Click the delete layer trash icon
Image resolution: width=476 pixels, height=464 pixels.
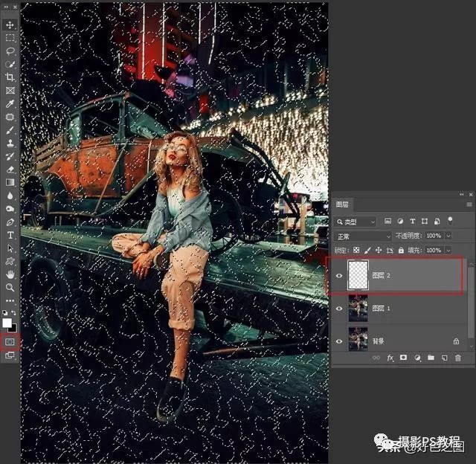(x=457, y=358)
